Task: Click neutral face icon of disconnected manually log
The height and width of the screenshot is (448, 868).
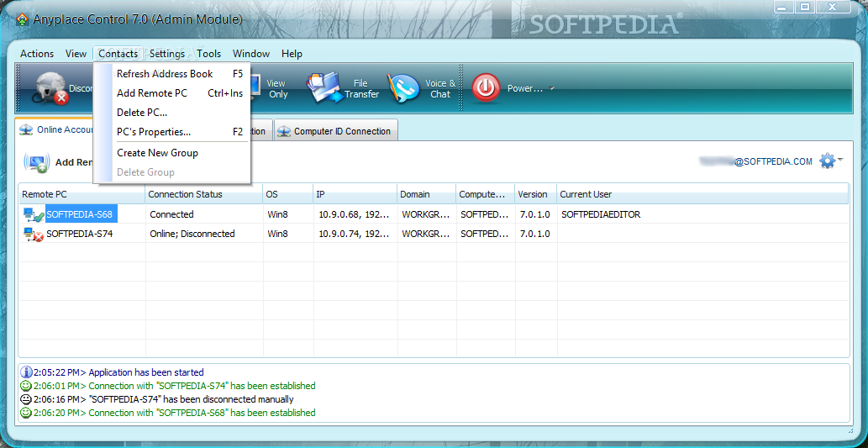Action: tap(25, 399)
